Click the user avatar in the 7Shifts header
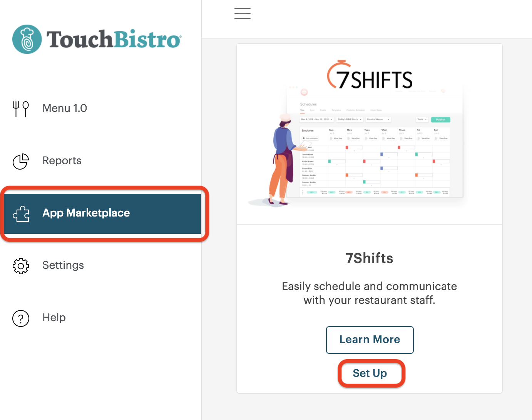The image size is (532, 420). [x=443, y=91]
